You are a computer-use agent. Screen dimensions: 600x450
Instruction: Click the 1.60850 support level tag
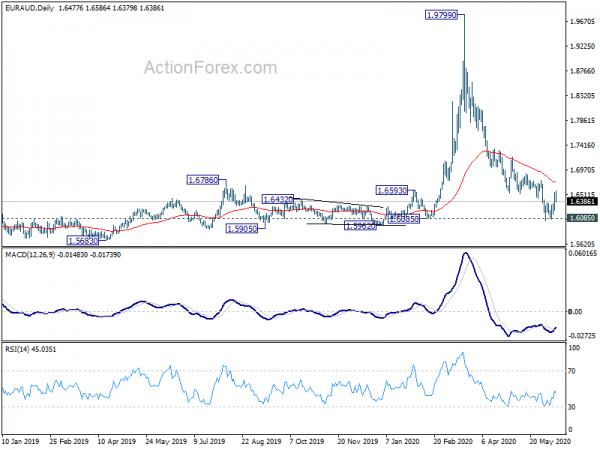(582, 218)
